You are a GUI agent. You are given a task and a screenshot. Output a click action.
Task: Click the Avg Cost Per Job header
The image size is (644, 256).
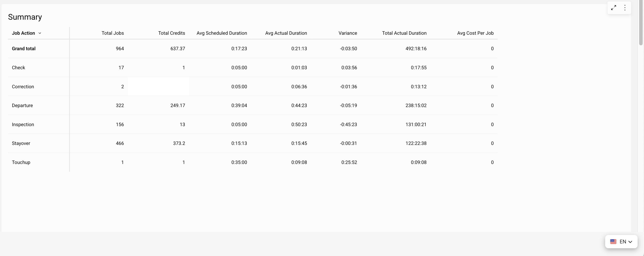tap(475, 33)
